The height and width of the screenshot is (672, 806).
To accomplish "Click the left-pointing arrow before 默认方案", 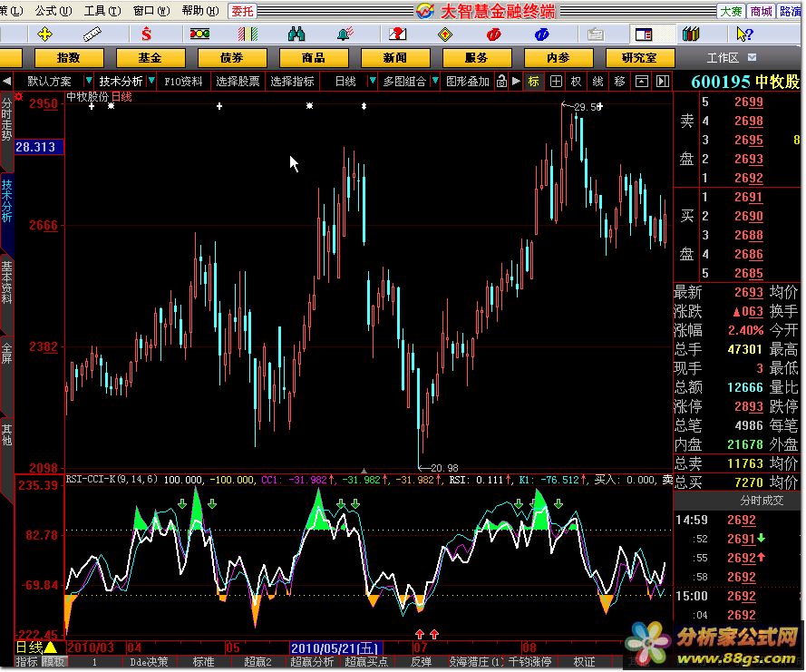I will 6,82.
